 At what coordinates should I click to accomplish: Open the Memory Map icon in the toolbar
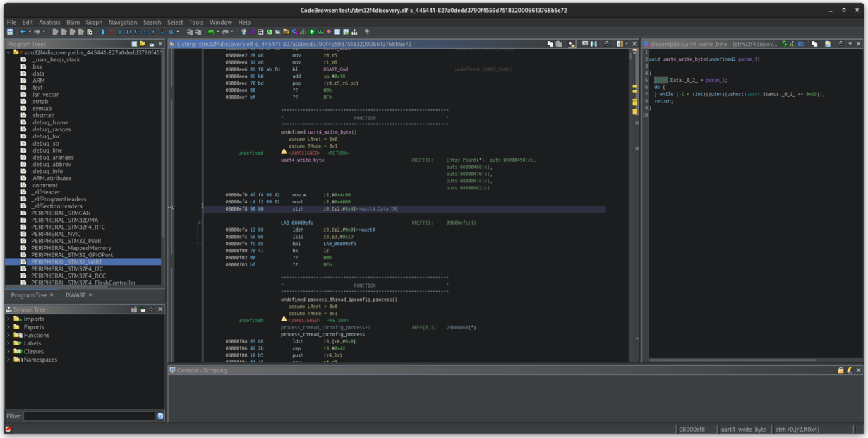click(260, 32)
